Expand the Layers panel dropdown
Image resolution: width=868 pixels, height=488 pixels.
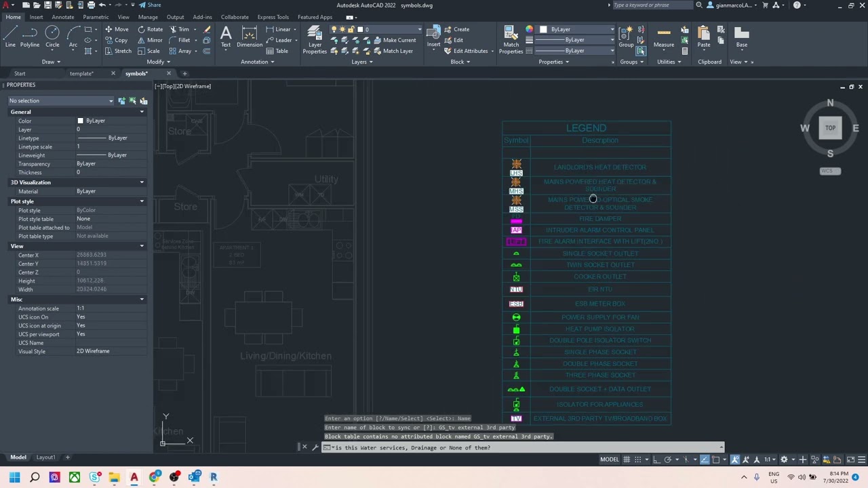[x=361, y=62]
